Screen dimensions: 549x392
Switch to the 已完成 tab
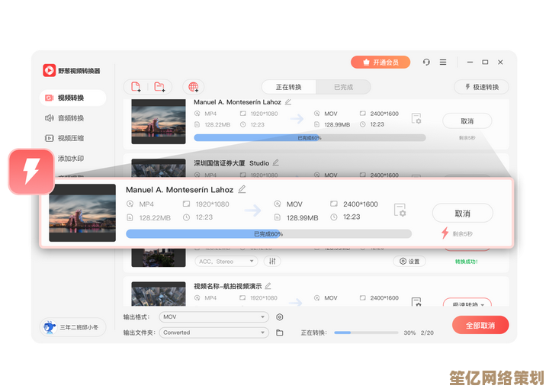(x=343, y=87)
